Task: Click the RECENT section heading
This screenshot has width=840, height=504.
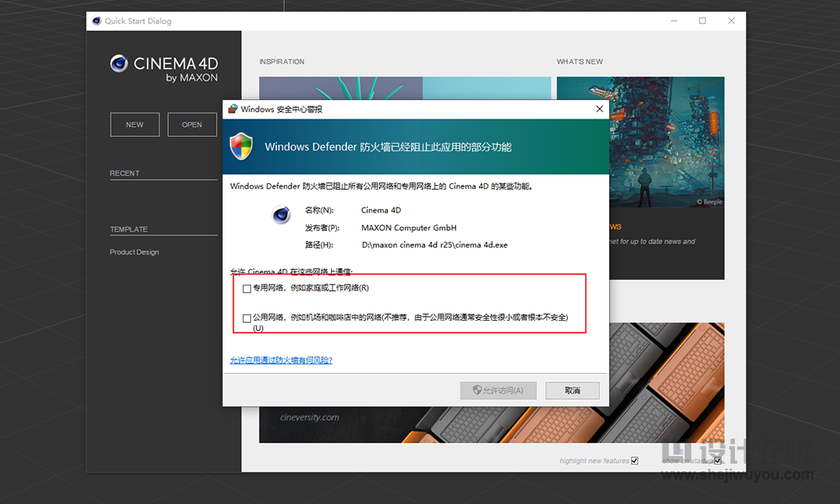Action: point(124,173)
